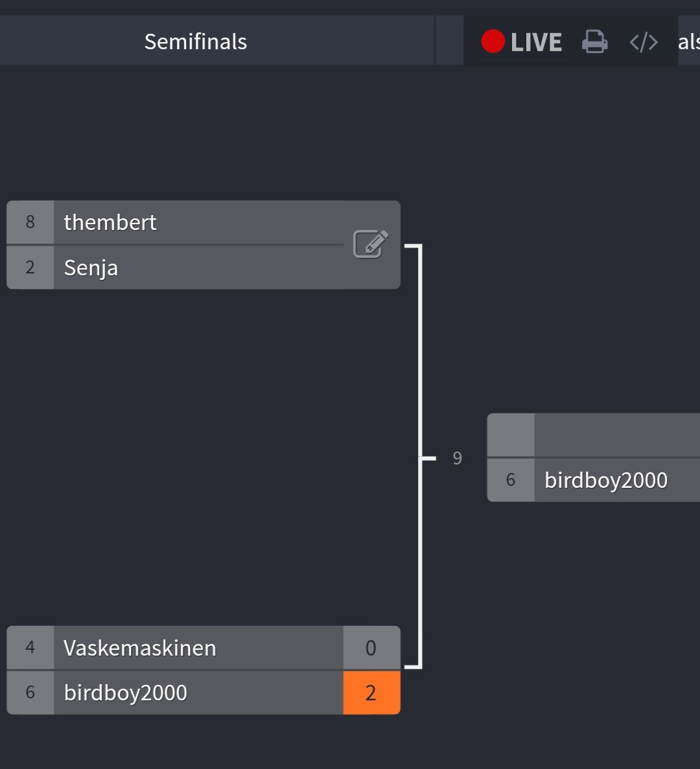
Task: Click seed number 2 beside Senja
Action: [30, 268]
